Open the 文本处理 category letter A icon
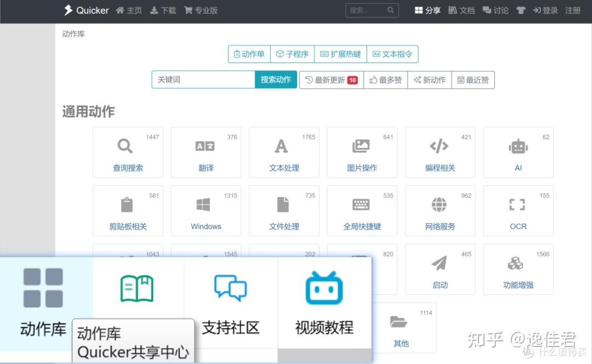This screenshot has width=592, height=364. point(281,146)
